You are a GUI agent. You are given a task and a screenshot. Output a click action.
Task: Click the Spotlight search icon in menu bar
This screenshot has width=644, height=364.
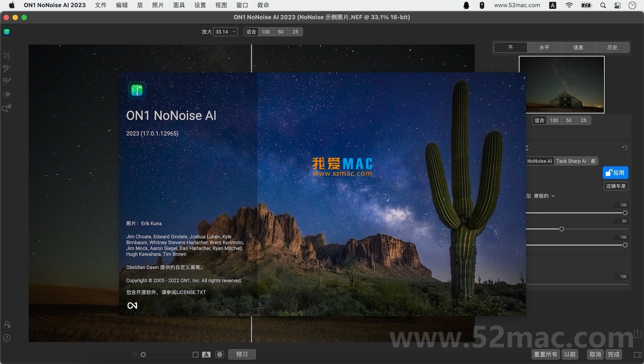pyautogui.click(x=603, y=5)
